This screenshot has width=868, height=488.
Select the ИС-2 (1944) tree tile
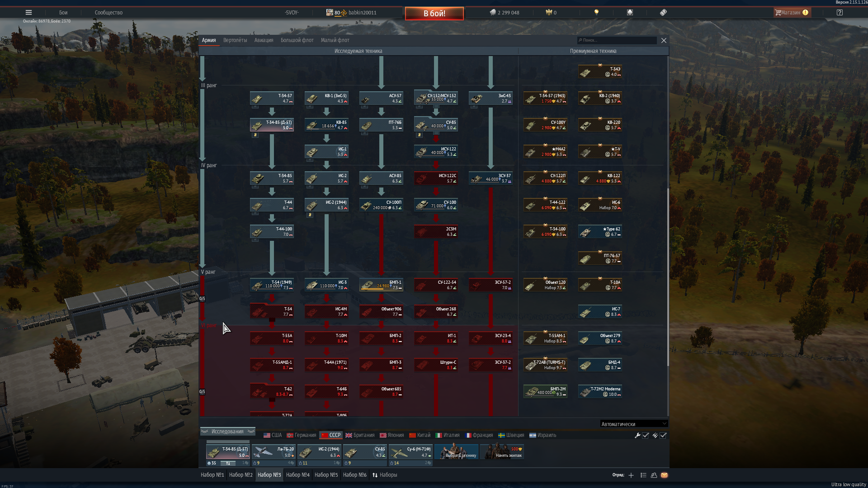click(326, 205)
